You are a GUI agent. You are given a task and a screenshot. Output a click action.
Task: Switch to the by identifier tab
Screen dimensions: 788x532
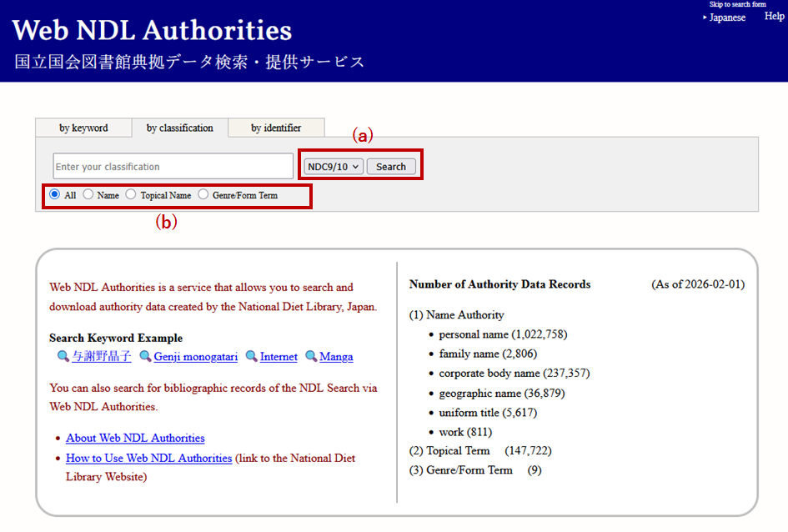(x=276, y=128)
